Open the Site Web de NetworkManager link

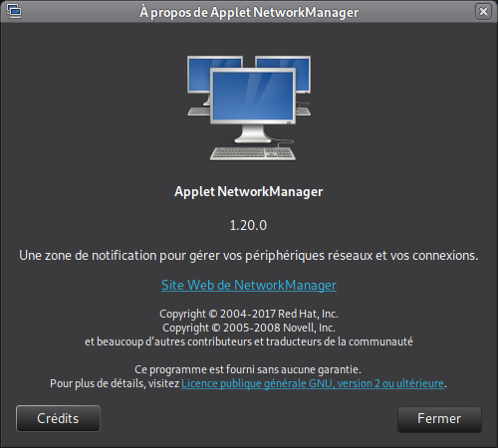(x=249, y=285)
